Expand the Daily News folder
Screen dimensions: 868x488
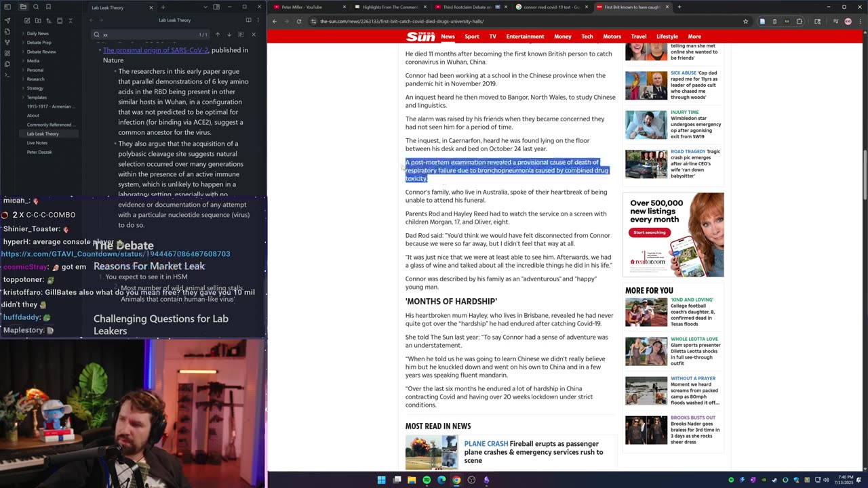click(37, 33)
